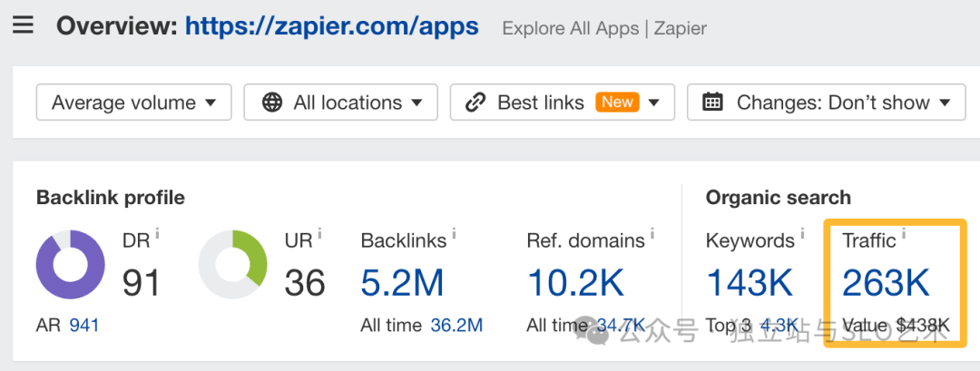Click the Explore All Apps | Zapier title
The width and height of the screenshot is (980, 371).
click(x=604, y=29)
